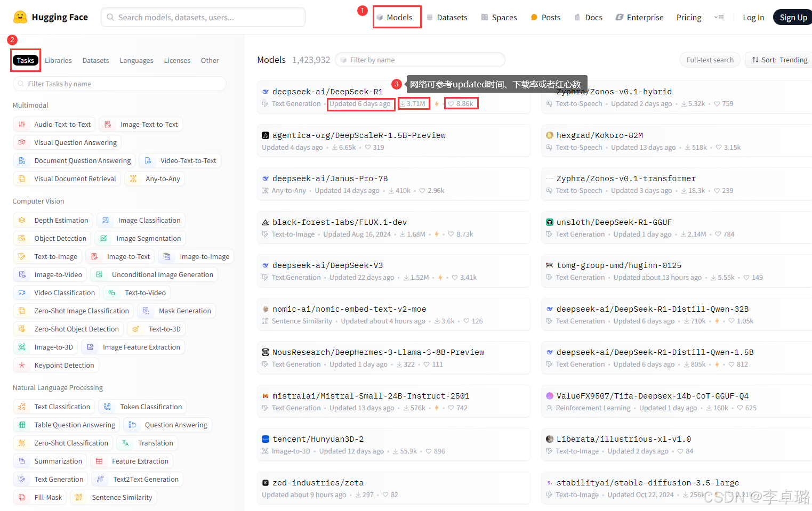Viewport: 812px width, 511px height.
Task: Switch to the Other filter tab
Action: coord(210,60)
